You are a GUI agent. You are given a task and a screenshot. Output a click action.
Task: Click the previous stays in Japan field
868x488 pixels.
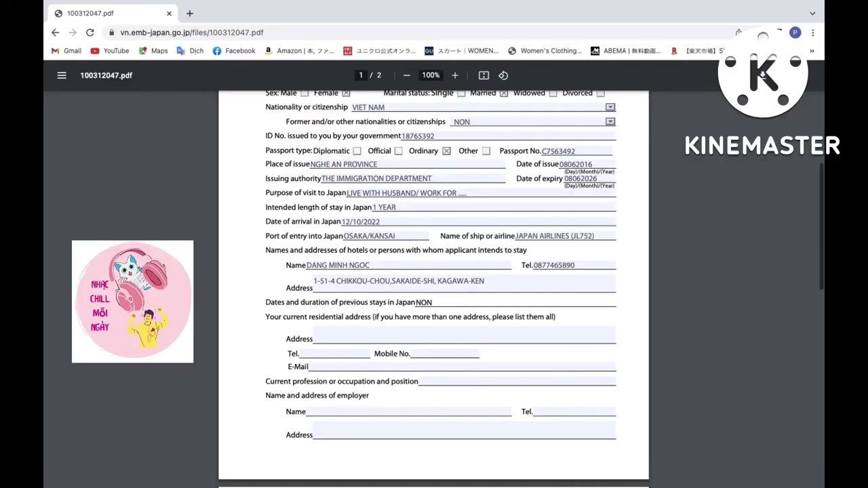[x=515, y=302]
